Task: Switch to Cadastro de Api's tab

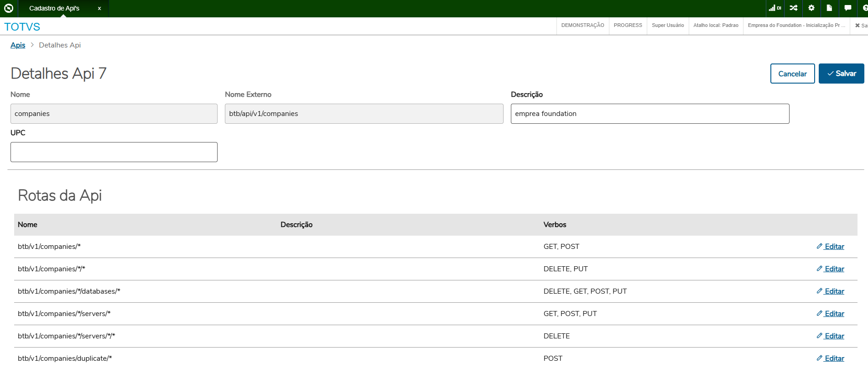Action: coord(54,9)
